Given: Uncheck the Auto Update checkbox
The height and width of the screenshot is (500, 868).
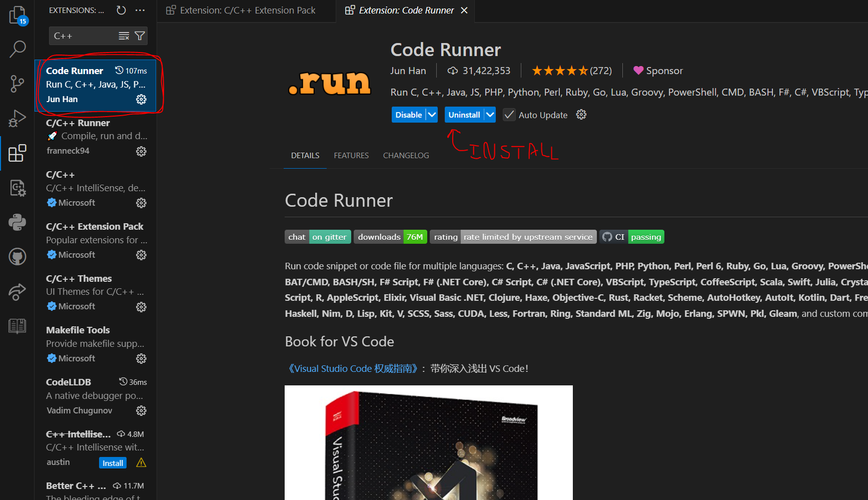Looking at the screenshot, I should tap(509, 115).
